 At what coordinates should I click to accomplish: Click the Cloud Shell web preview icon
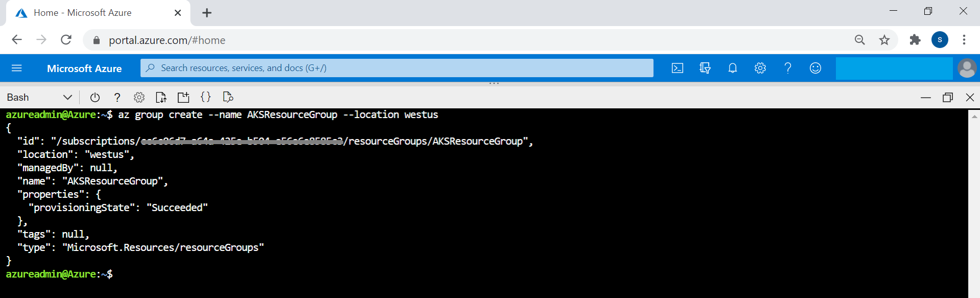pos(228,97)
